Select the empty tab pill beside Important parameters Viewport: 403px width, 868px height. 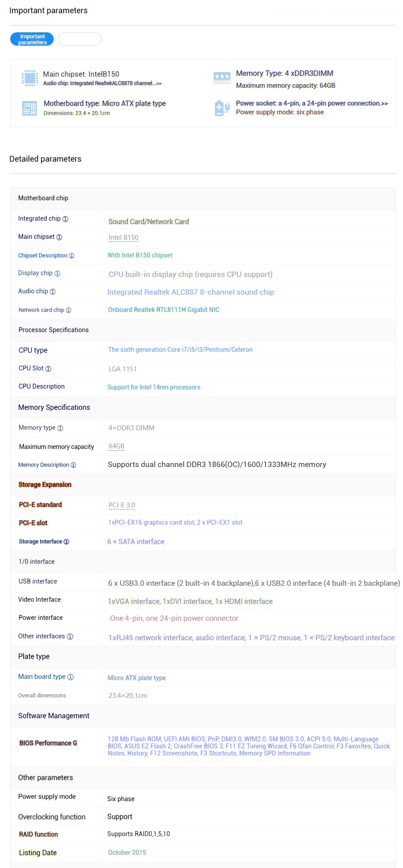point(80,39)
